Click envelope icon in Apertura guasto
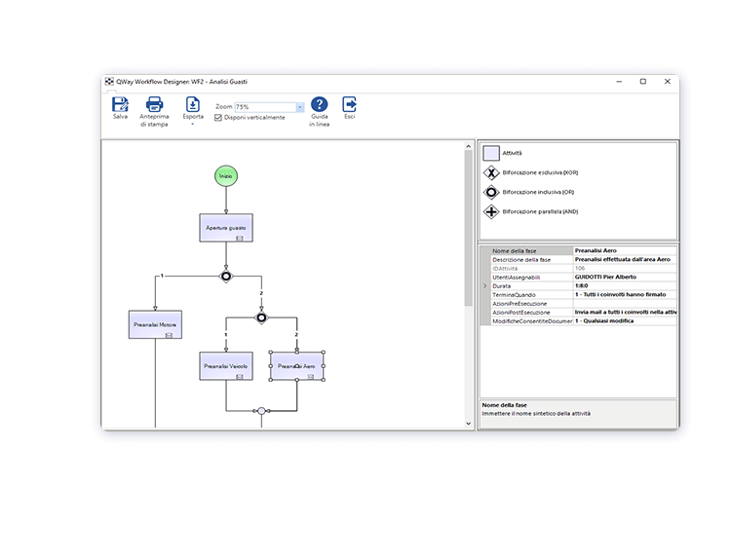 point(240,238)
